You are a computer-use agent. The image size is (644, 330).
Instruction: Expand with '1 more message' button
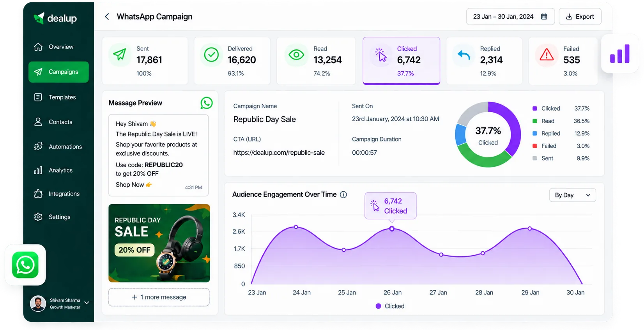pyautogui.click(x=159, y=297)
